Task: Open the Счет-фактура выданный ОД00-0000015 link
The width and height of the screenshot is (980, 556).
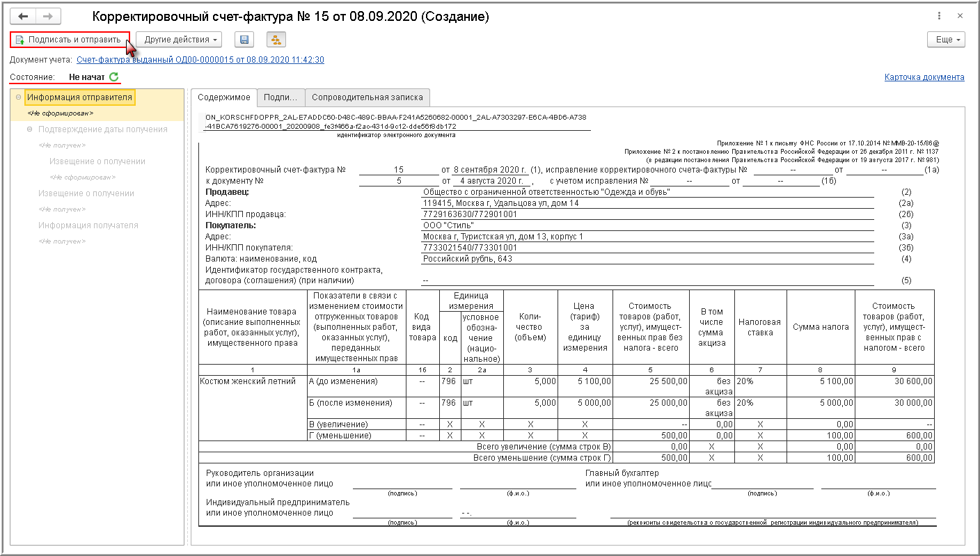Action: tap(200, 60)
